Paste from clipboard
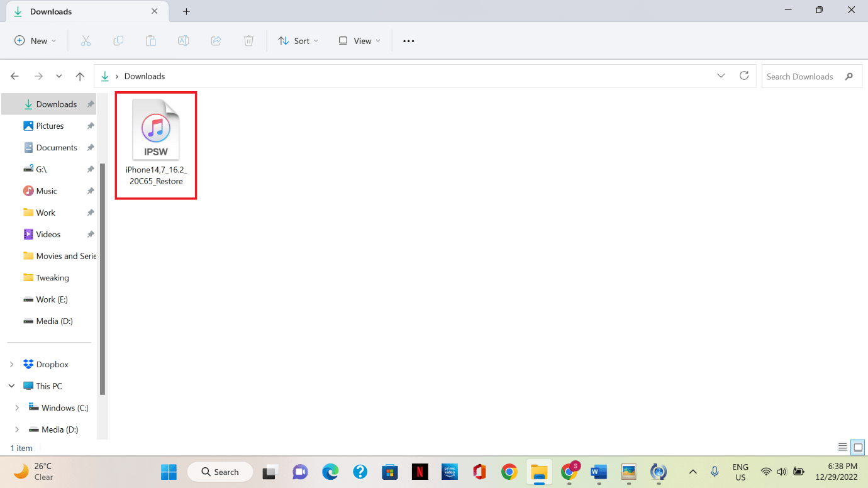This screenshot has height=488, width=868. pyautogui.click(x=150, y=40)
